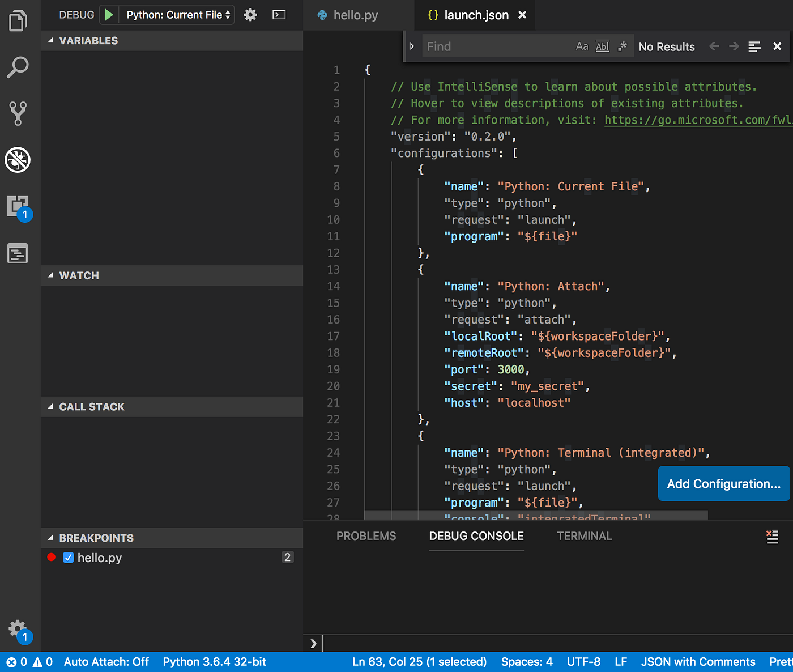This screenshot has width=793, height=672.
Task: Collapse the BREAKPOINTS section
Action: pos(50,538)
